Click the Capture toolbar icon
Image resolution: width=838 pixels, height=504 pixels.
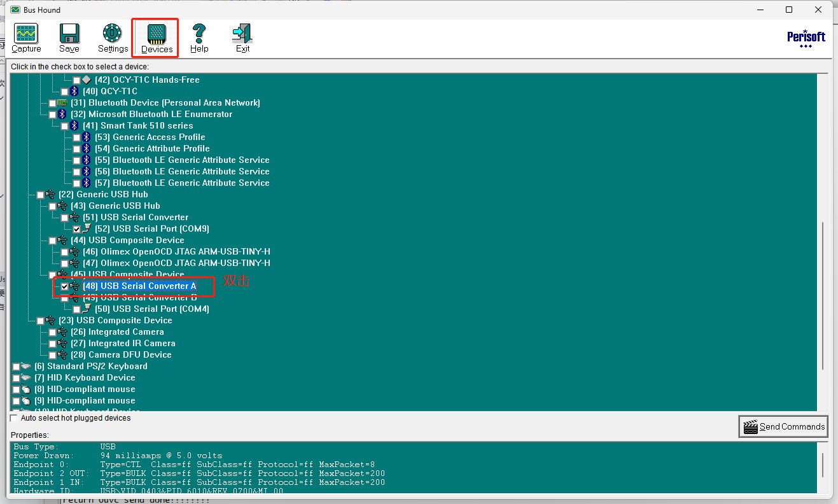[26, 38]
